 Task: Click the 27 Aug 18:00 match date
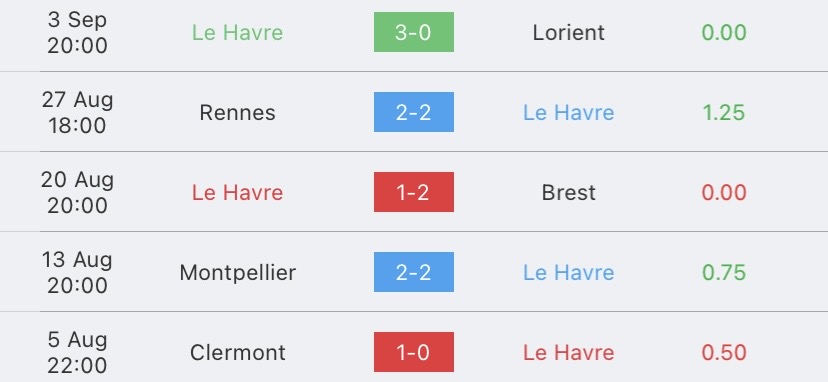tap(77, 113)
